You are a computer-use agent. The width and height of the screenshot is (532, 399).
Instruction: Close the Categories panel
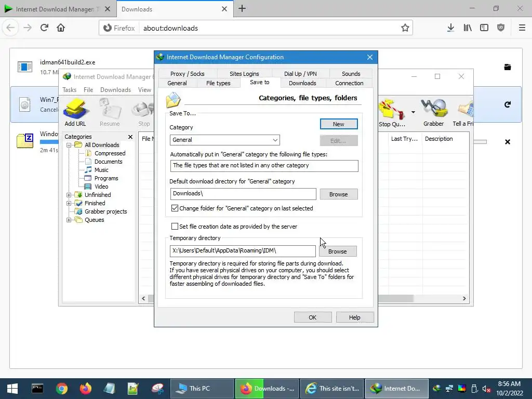tap(130, 137)
